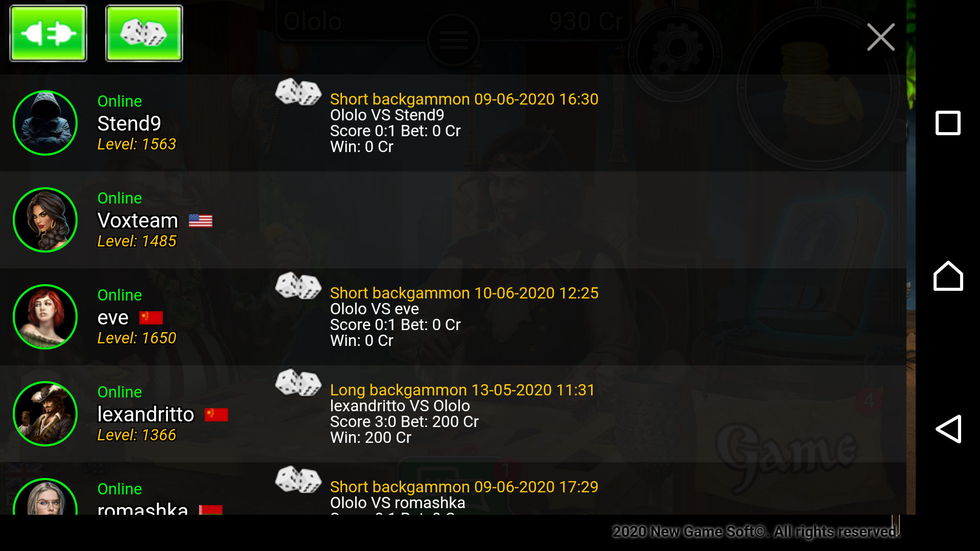Image resolution: width=980 pixels, height=551 pixels.
Task: Open Voxteam's avatar picture
Action: tap(45, 220)
